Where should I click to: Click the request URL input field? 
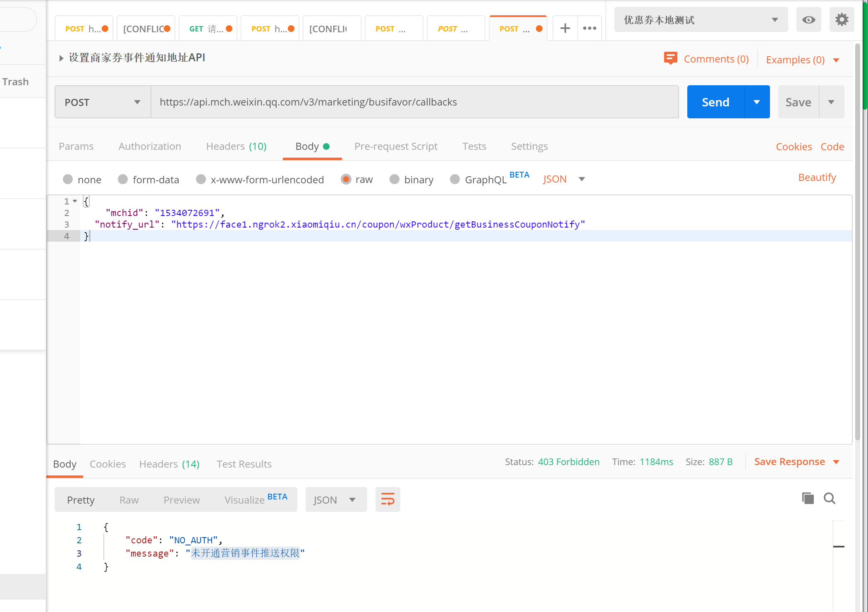point(414,102)
